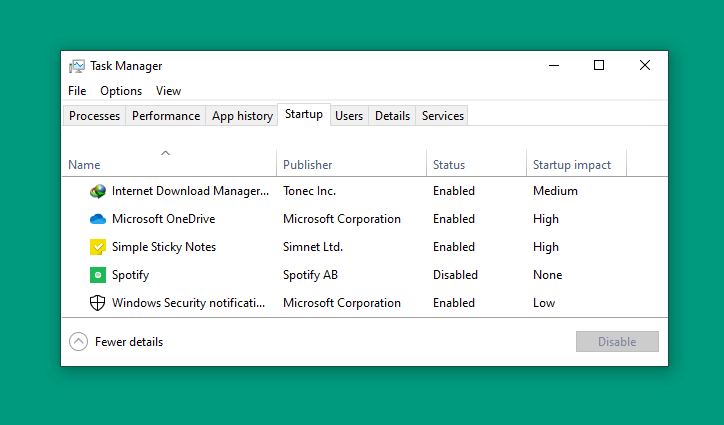Sort by the Publisher column header
This screenshot has height=425, width=724.
(x=308, y=165)
